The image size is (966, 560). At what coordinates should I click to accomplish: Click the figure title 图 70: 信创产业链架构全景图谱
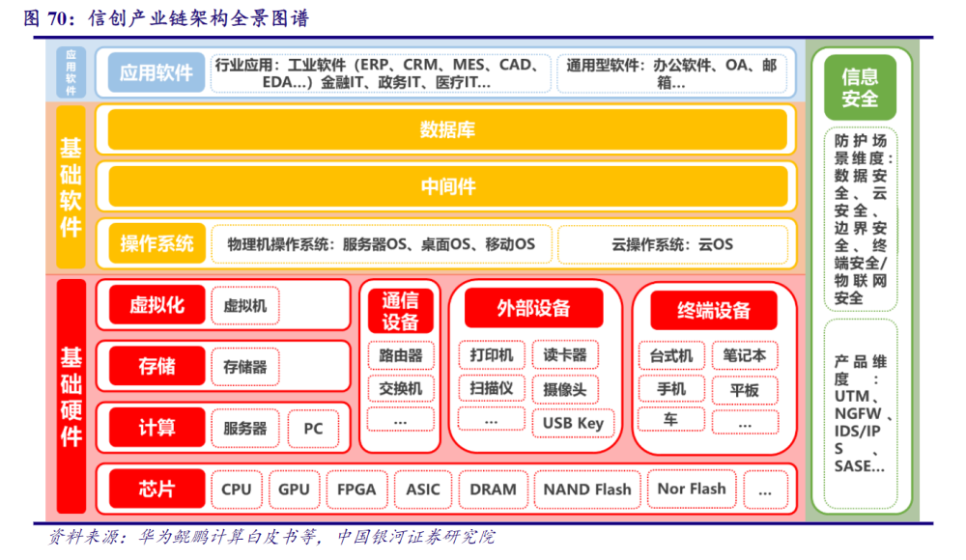click(166, 18)
